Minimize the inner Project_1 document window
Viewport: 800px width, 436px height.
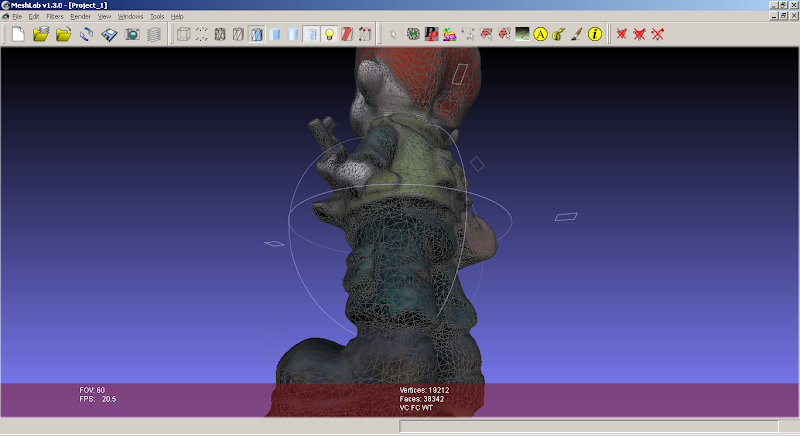(x=774, y=16)
